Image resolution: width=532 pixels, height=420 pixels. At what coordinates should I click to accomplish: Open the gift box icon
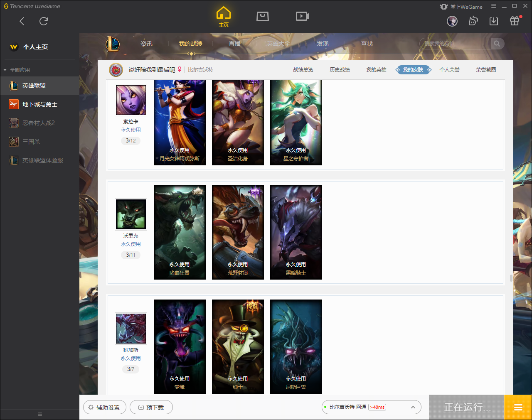click(515, 21)
